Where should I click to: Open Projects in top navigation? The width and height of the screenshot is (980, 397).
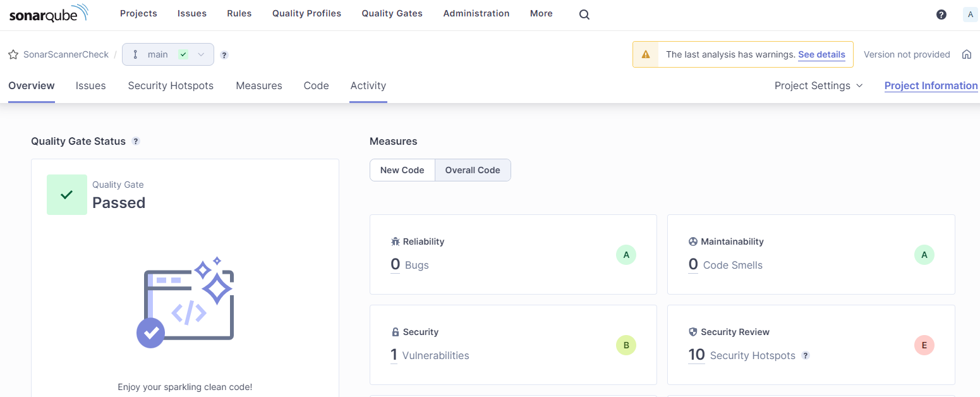138,13
